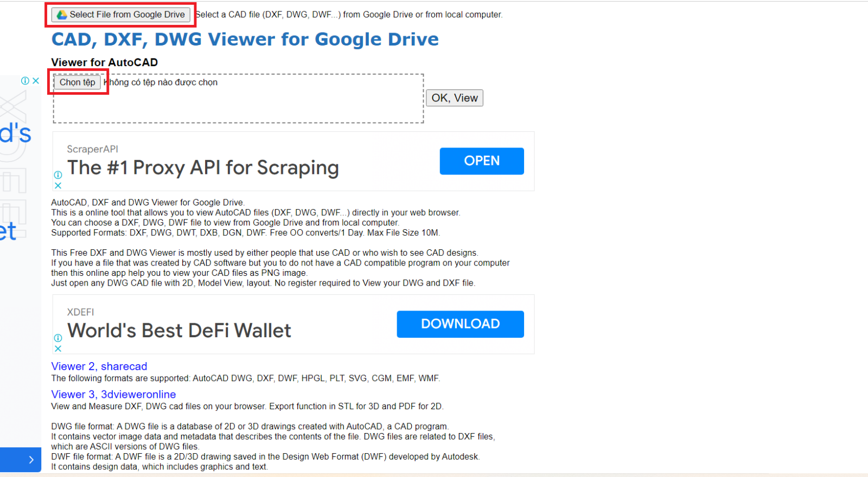Click the Chọn tệp file chooser button
Image resolution: width=868 pixels, height=477 pixels.
point(78,82)
